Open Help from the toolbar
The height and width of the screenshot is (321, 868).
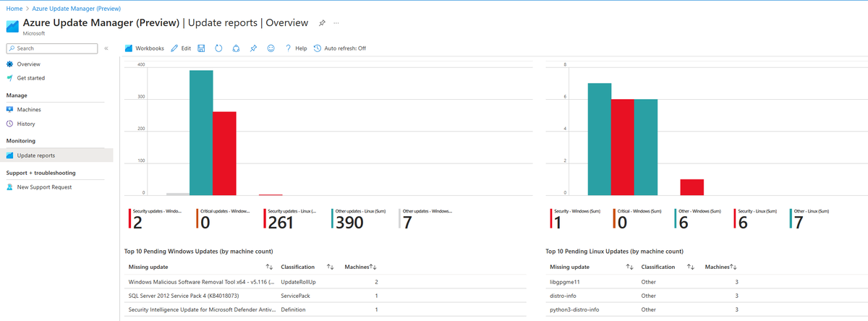(x=296, y=48)
